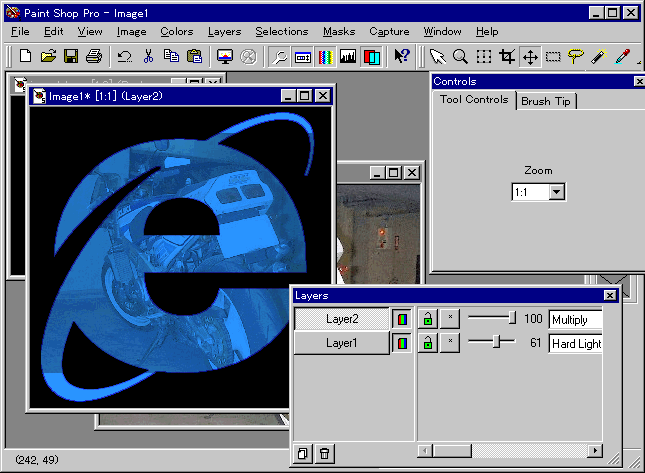
Task: Open a file with the folder icon
Action: pyautogui.click(x=48, y=56)
